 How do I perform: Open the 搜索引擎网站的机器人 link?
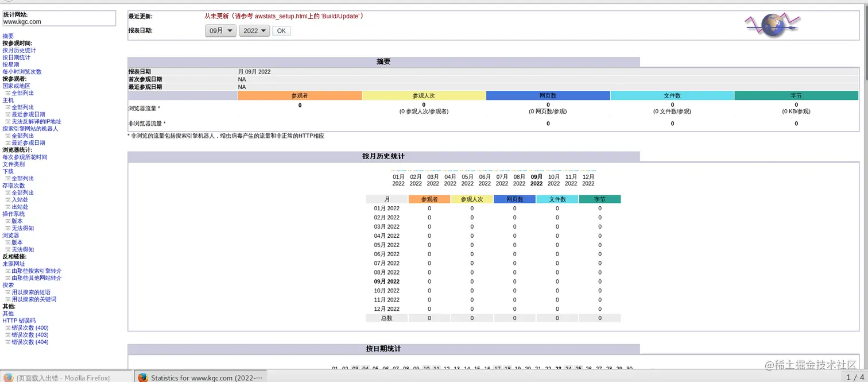pyautogui.click(x=30, y=129)
